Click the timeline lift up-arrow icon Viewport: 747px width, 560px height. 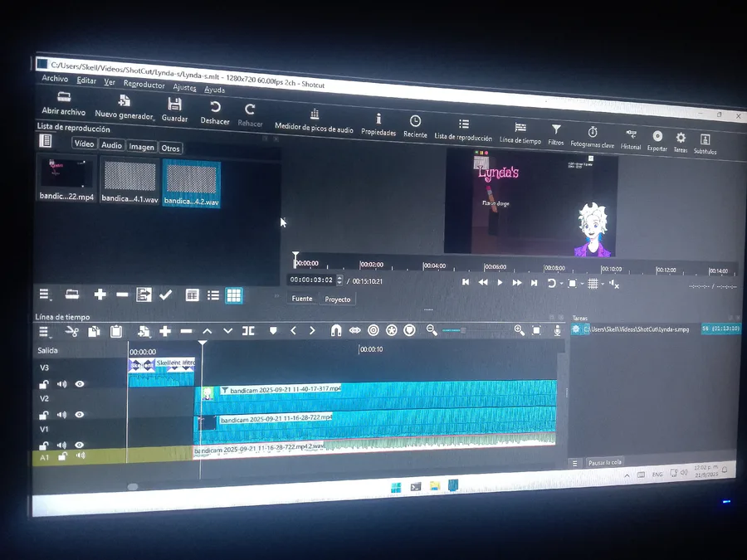pos(207,331)
